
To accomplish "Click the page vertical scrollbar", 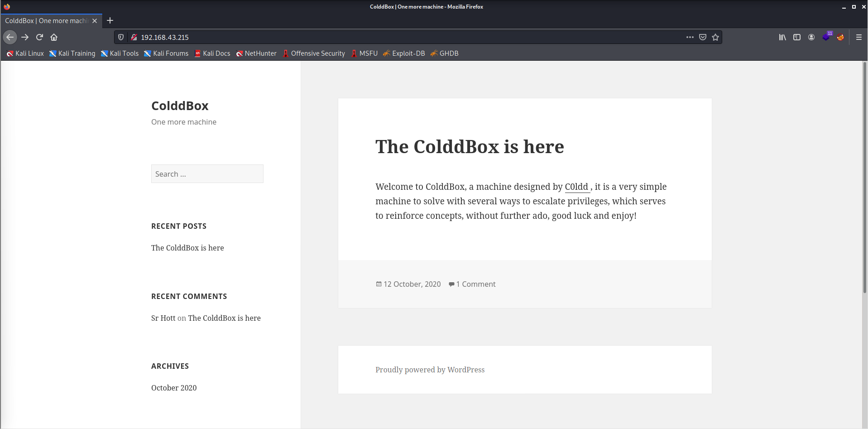I will 864,181.
